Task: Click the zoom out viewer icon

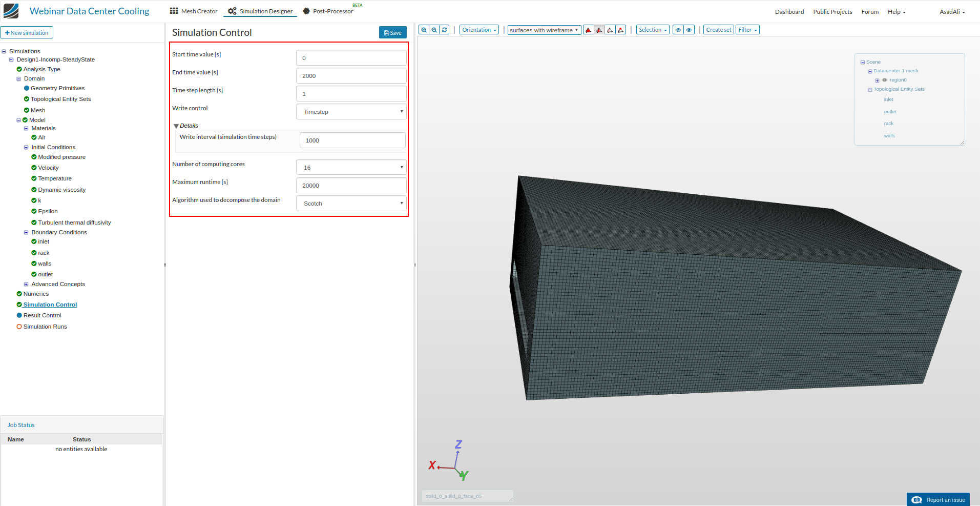Action: click(434, 30)
